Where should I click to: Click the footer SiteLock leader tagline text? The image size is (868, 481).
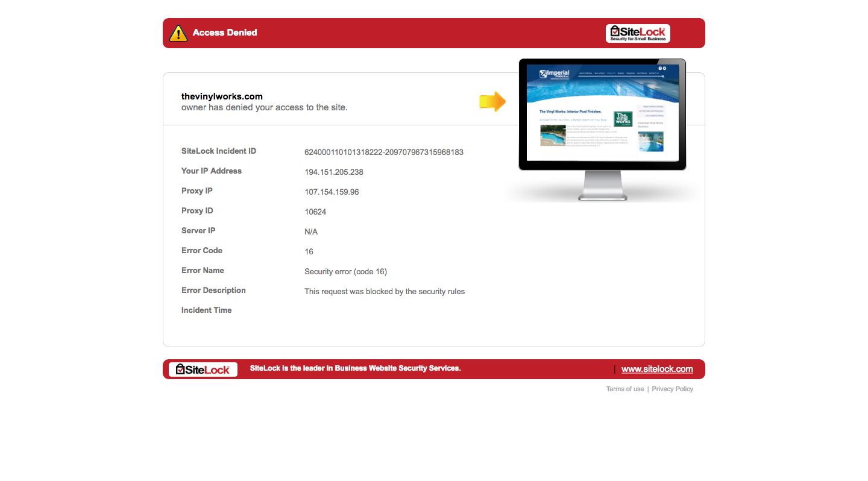point(355,368)
